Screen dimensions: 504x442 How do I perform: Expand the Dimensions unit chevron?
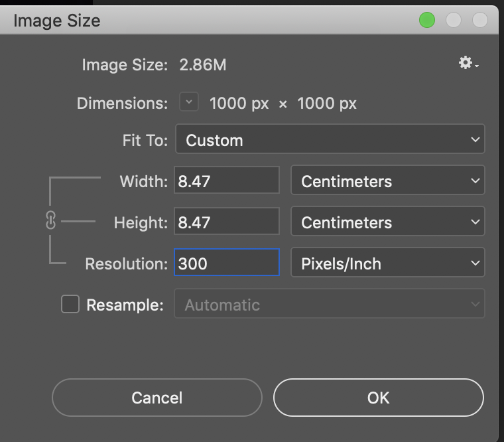pos(189,103)
